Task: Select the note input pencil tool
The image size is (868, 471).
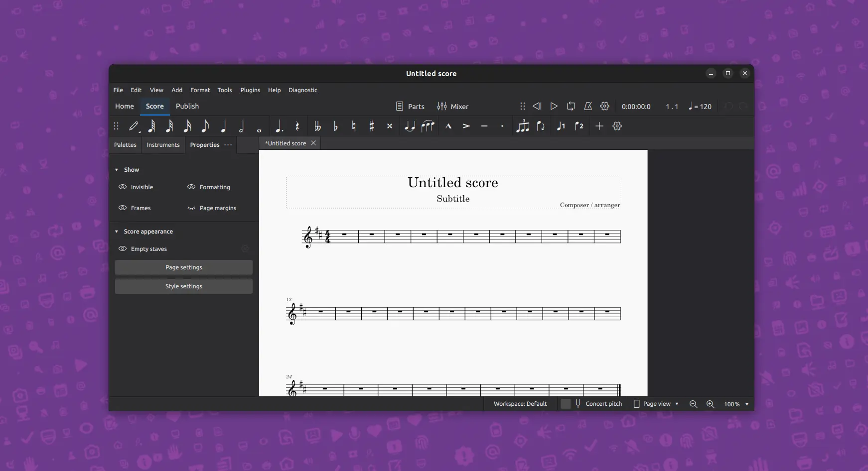Action: point(134,126)
